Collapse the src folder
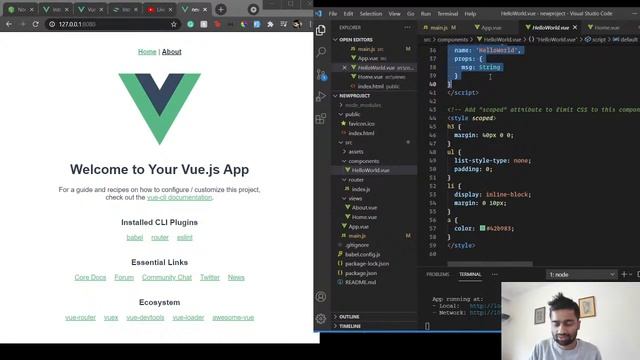This screenshot has height=360, width=640. click(x=346, y=142)
